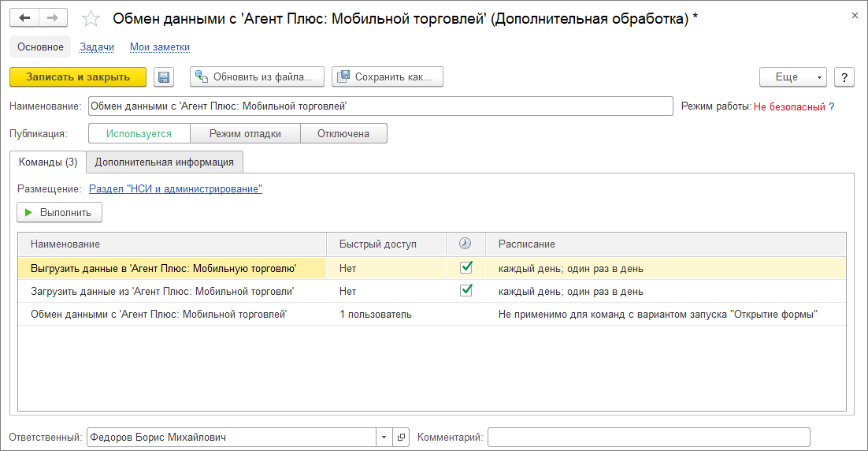Set publication to Отключена

coord(343,133)
